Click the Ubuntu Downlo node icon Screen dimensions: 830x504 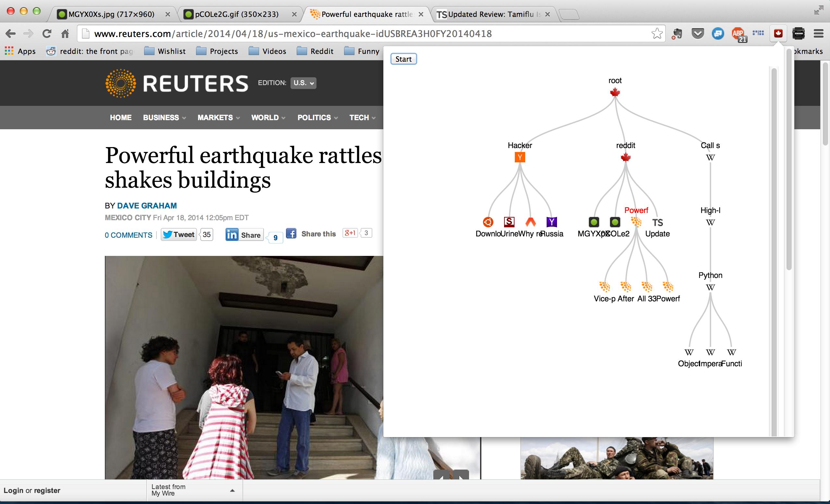(x=488, y=222)
